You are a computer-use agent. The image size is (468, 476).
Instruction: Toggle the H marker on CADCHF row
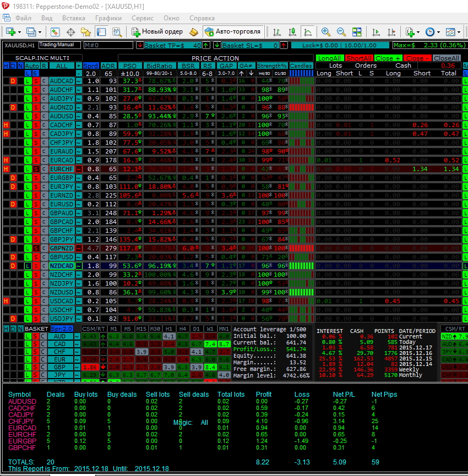pyautogui.click(x=6, y=125)
